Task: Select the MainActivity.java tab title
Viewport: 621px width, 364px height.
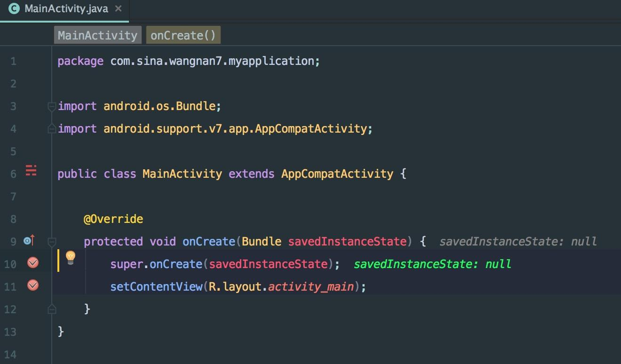Action: 66,8
